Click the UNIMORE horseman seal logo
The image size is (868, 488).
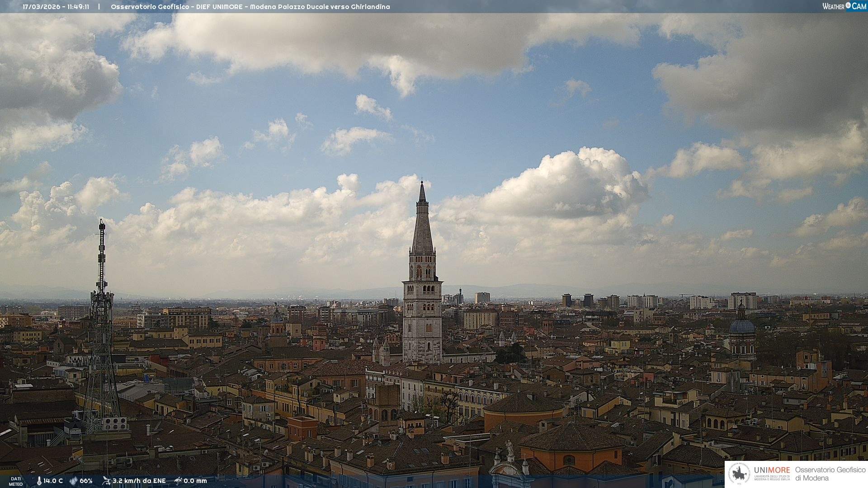[x=740, y=474]
